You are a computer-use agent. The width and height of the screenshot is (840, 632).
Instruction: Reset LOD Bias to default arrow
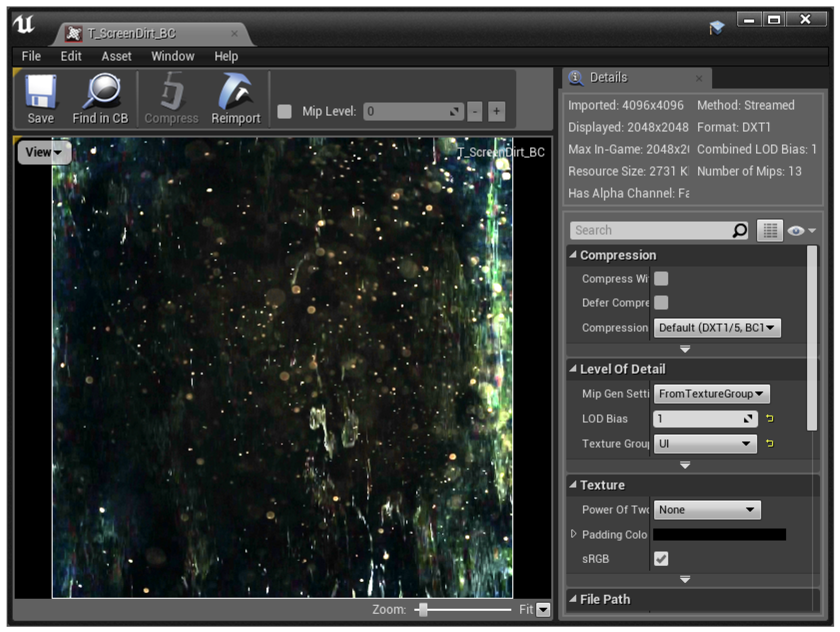click(x=770, y=418)
